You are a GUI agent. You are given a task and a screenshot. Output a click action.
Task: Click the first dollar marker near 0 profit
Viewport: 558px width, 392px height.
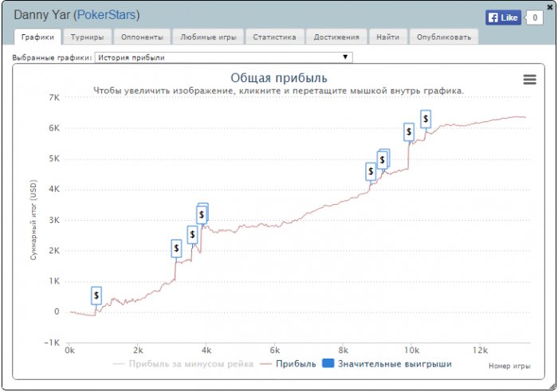[96, 296]
